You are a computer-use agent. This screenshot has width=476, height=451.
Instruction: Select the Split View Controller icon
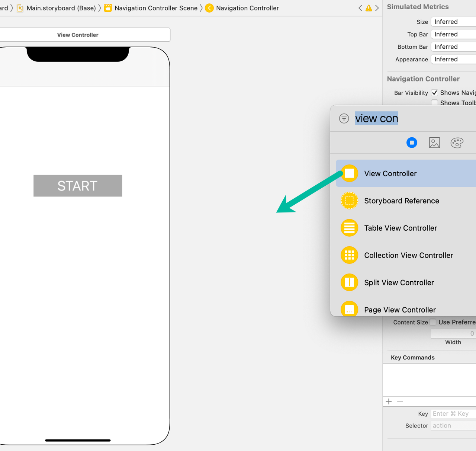point(349,282)
